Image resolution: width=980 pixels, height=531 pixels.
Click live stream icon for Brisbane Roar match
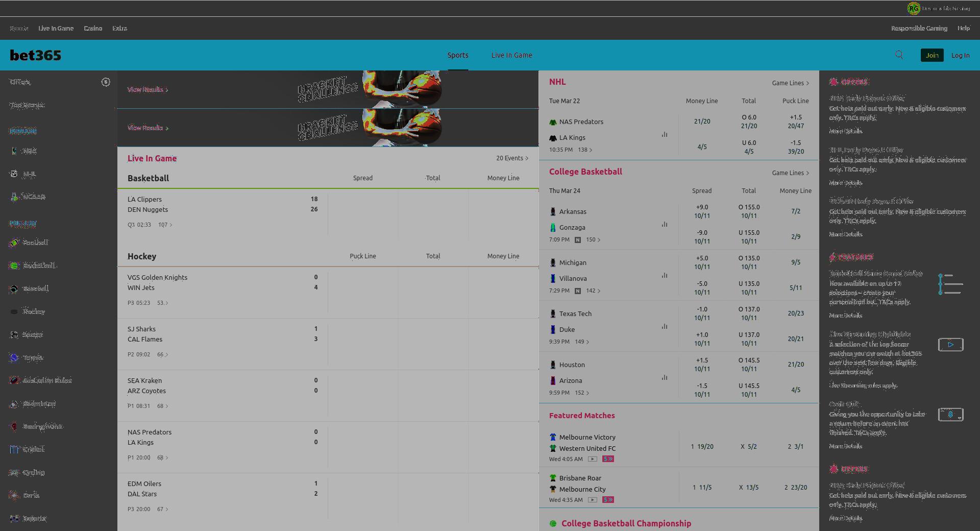(x=593, y=500)
